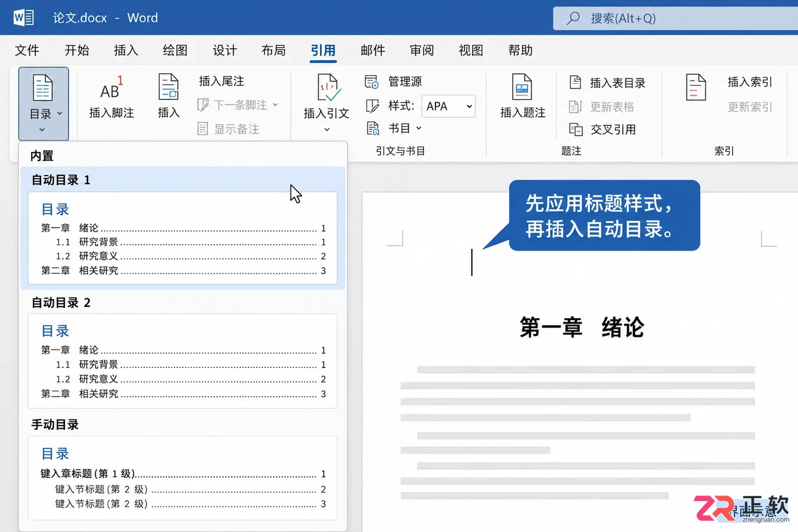The image size is (798, 532).
Task: Open the 插入 ribbon tab
Action: [126, 50]
